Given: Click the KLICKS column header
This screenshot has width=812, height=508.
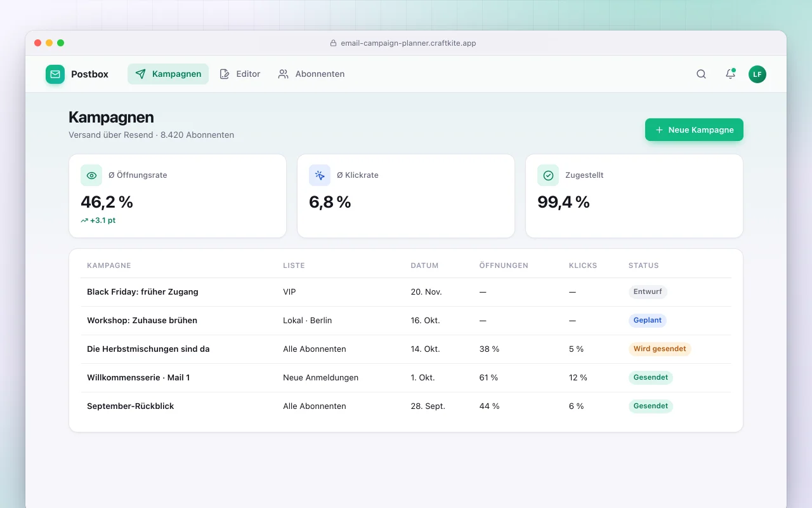Looking at the screenshot, I should pos(583,265).
